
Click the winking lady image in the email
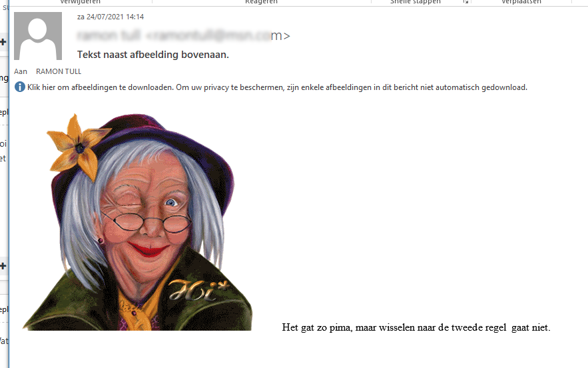coord(137,222)
